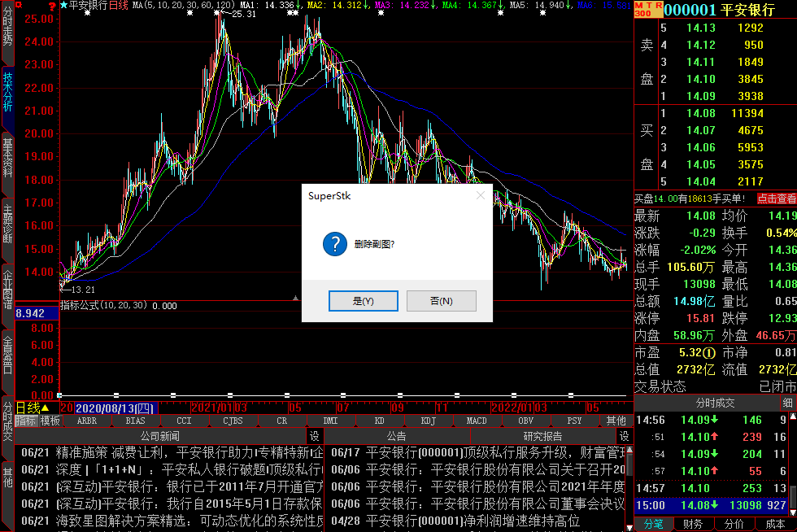Switch to the 成本 tab
This screenshot has height=532, width=797.
(775, 525)
